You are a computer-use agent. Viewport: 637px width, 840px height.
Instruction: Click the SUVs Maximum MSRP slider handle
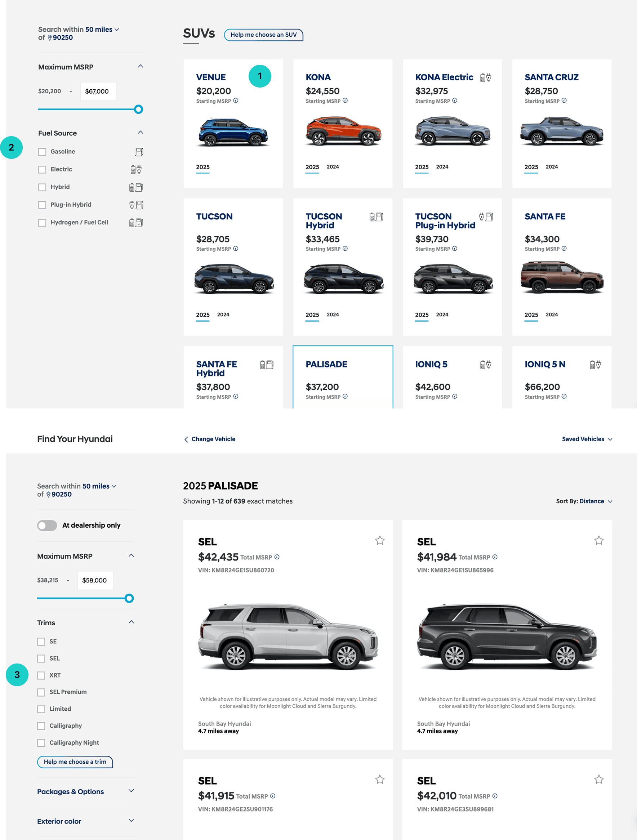pos(139,110)
